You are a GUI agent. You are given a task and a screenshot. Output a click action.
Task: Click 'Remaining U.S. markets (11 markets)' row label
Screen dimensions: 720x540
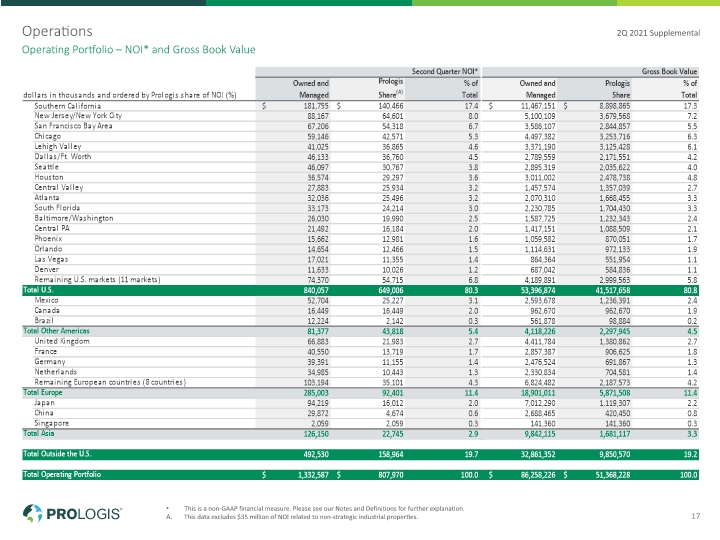[97, 279]
